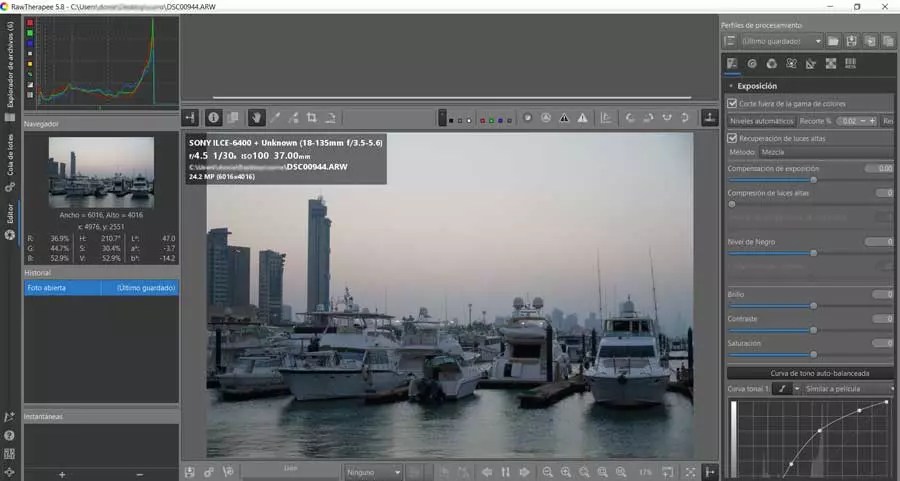Set black preview background color
This screenshot has width=900, height=481.
tap(451, 121)
